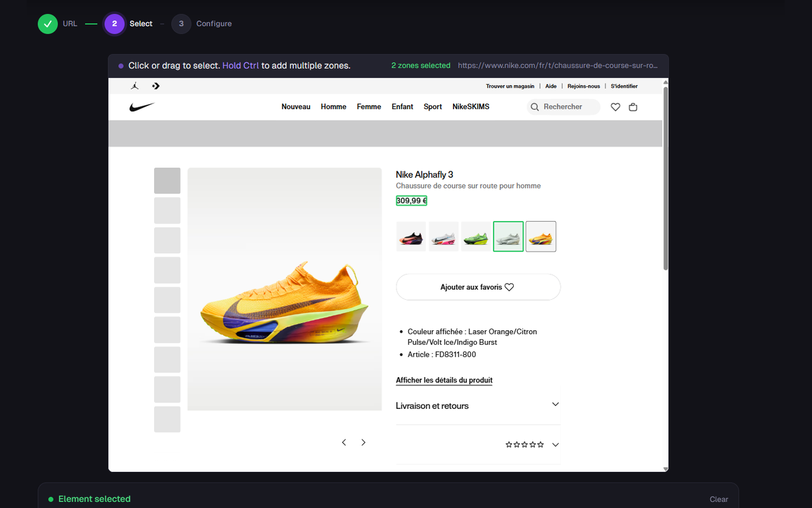Open the Homme menu
The height and width of the screenshot is (508, 812).
(x=334, y=107)
